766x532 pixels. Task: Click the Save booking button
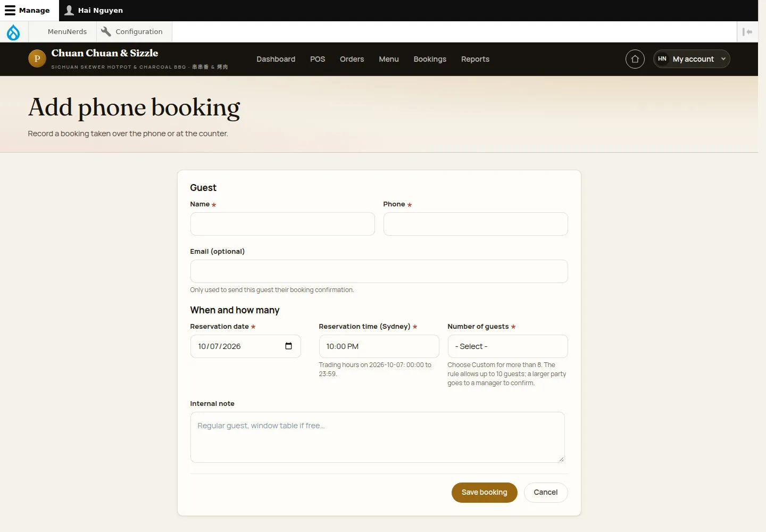click(484, 493)
